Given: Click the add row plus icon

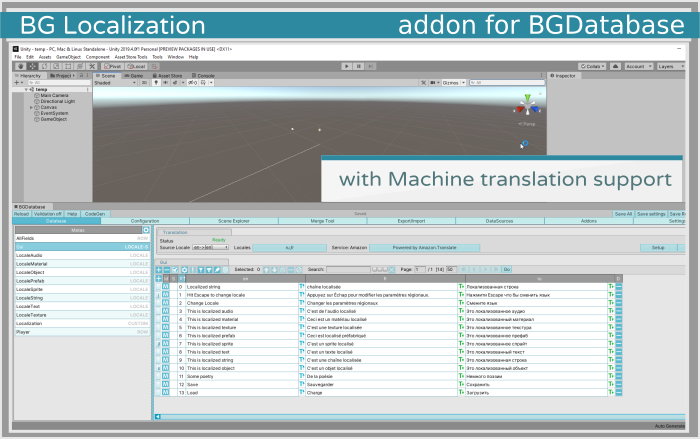Looking at the screenshot, I should [x=159, y=269].
